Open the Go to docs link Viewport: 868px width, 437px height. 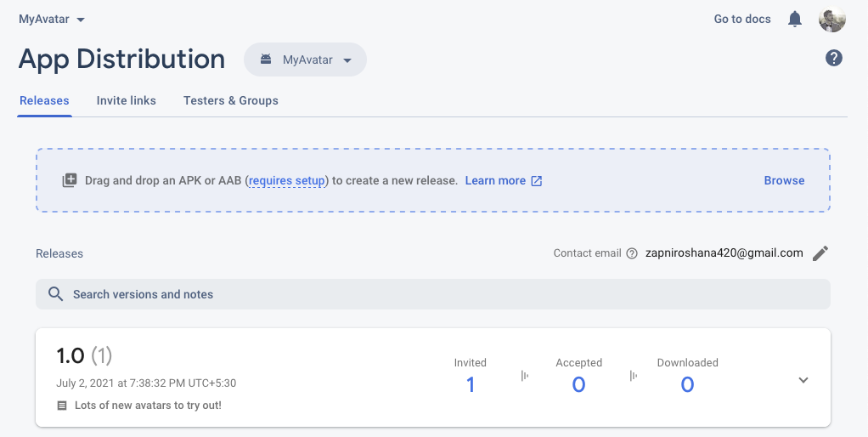[742, 19]
